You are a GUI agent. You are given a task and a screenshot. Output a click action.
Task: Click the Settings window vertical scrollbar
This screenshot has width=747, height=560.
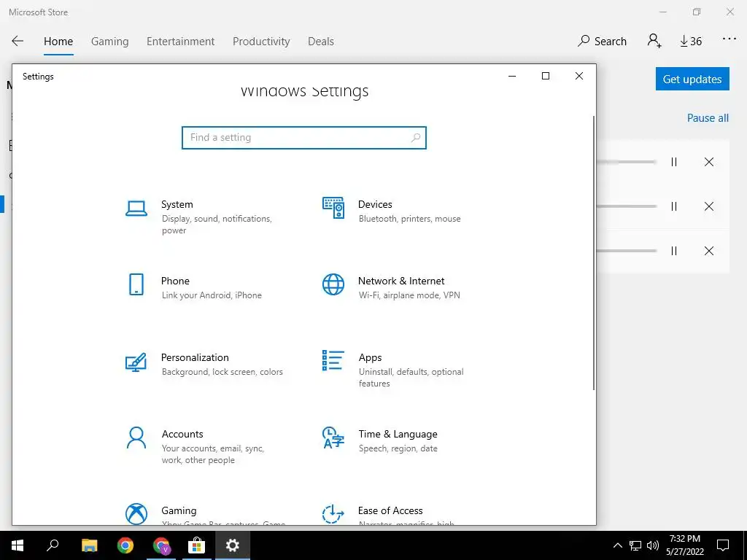click(594, 252)
